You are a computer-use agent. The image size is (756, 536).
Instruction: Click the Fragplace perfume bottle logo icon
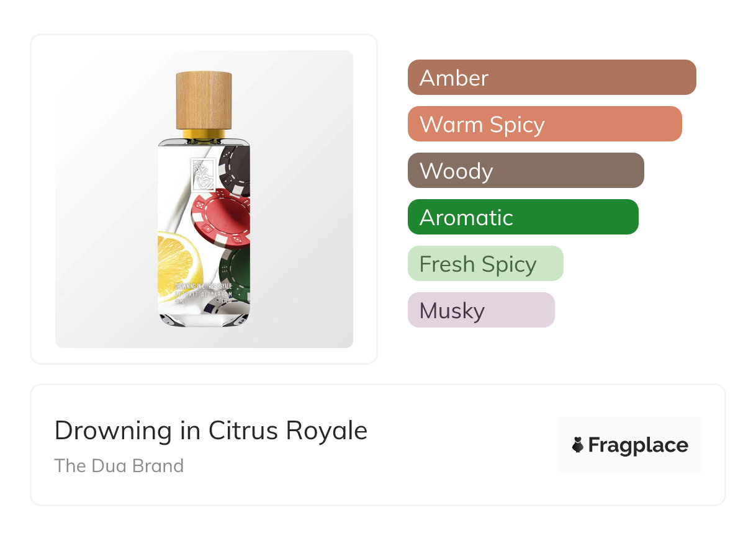click(x=578, y=445)
